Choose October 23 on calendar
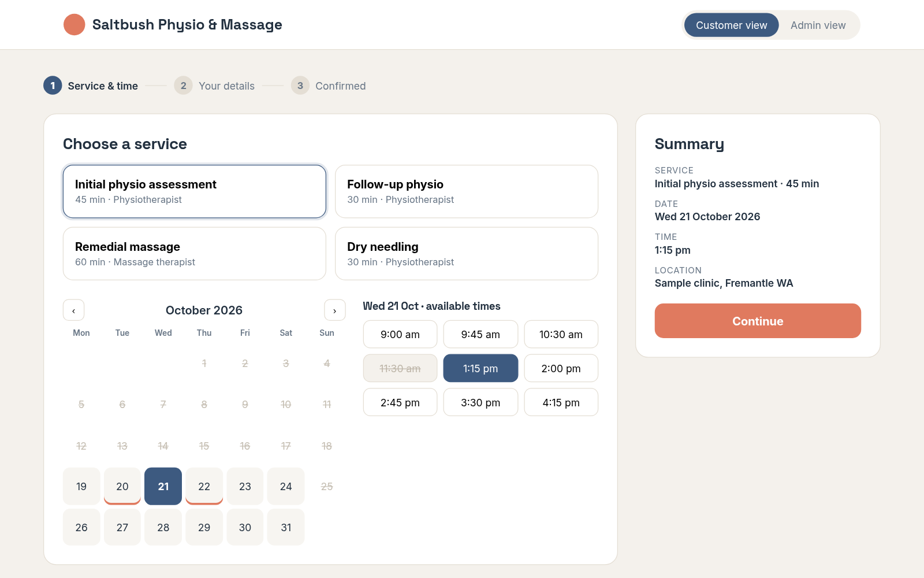 [x=245, y=487]
